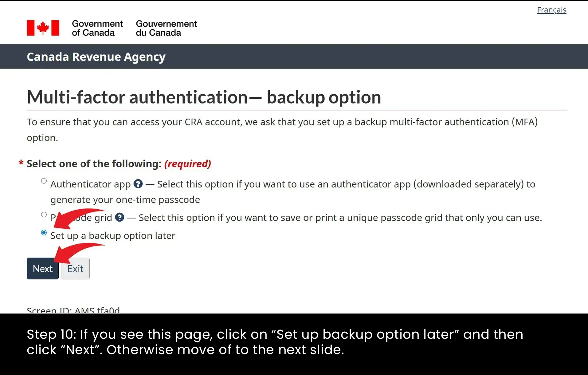Click the Multi-factor authentication page heading
The height and width of the screenshot is (375, 588).
tap(204, 97)
